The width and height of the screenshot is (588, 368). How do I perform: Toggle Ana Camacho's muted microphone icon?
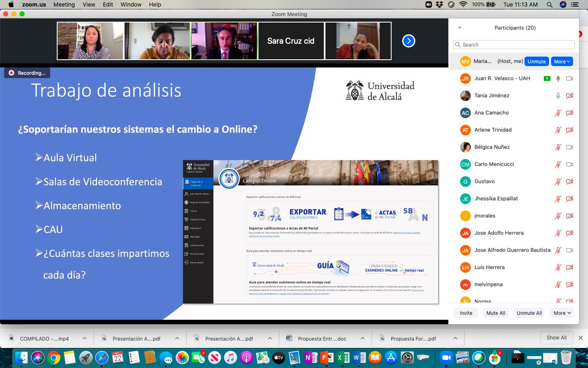(x=558, y=113)
